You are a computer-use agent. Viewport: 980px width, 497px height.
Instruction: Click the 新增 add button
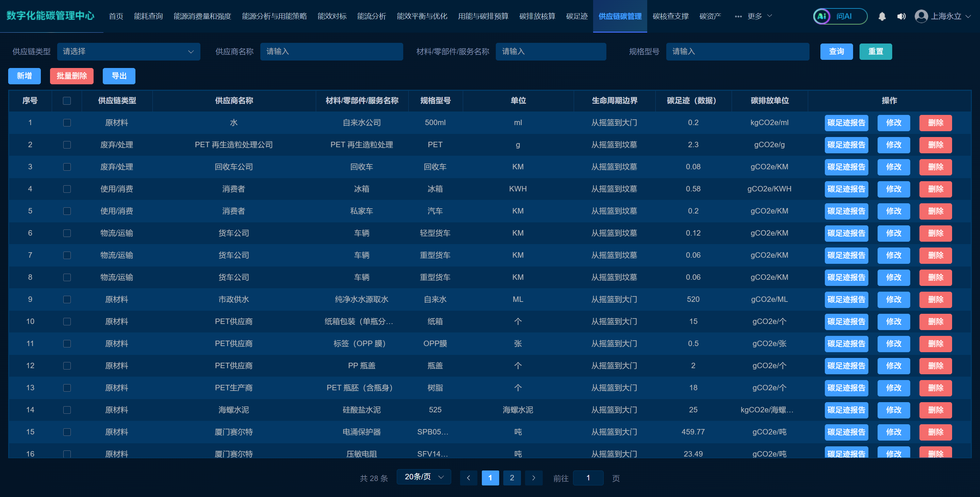24,76
